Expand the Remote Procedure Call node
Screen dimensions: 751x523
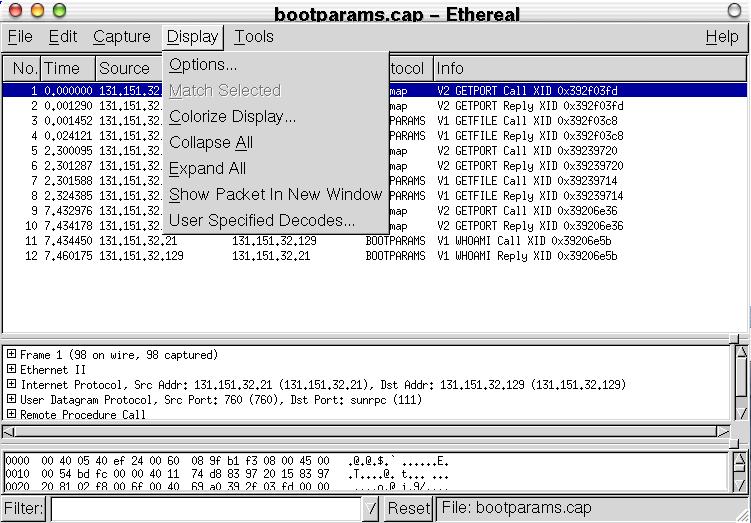[x=11, y=414]
